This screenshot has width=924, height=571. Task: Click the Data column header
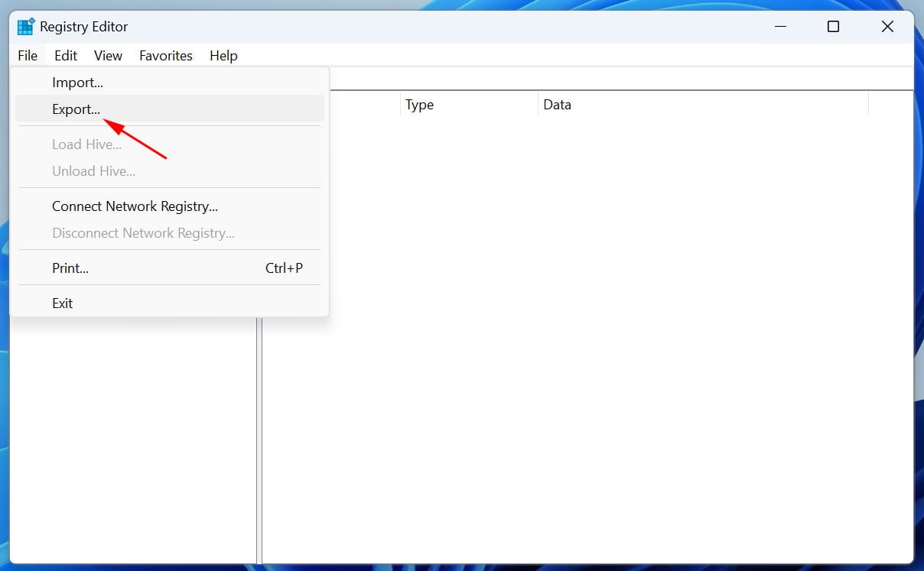556,105
